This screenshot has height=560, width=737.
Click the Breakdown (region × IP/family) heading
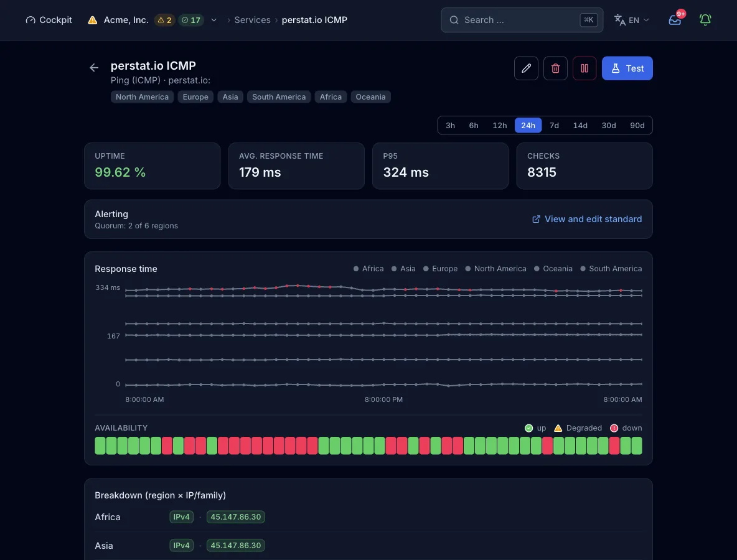tap(160, 495)
